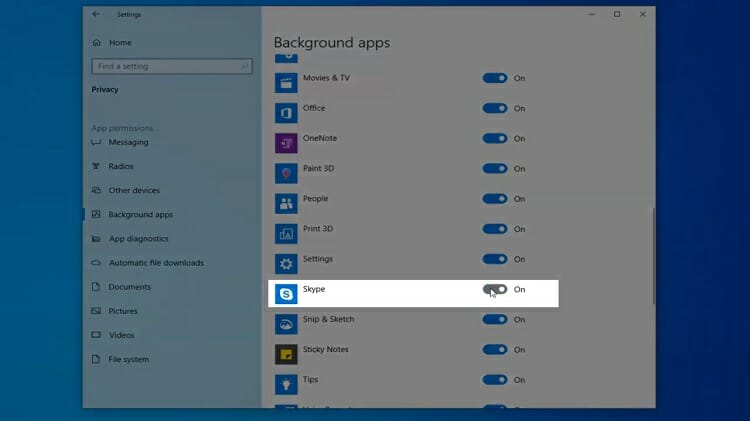
Task: Disable OneNote background toggle
Action: coord(495,138)
